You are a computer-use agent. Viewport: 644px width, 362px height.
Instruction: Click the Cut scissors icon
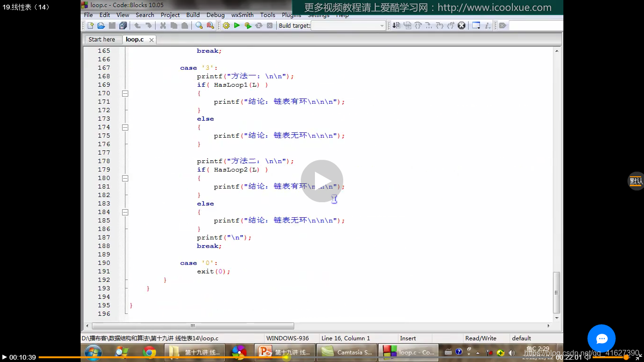click(x=163, y=25)
